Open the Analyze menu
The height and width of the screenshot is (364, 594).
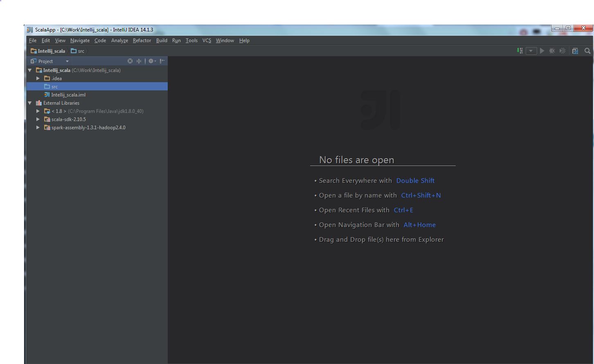coord(119,40)
